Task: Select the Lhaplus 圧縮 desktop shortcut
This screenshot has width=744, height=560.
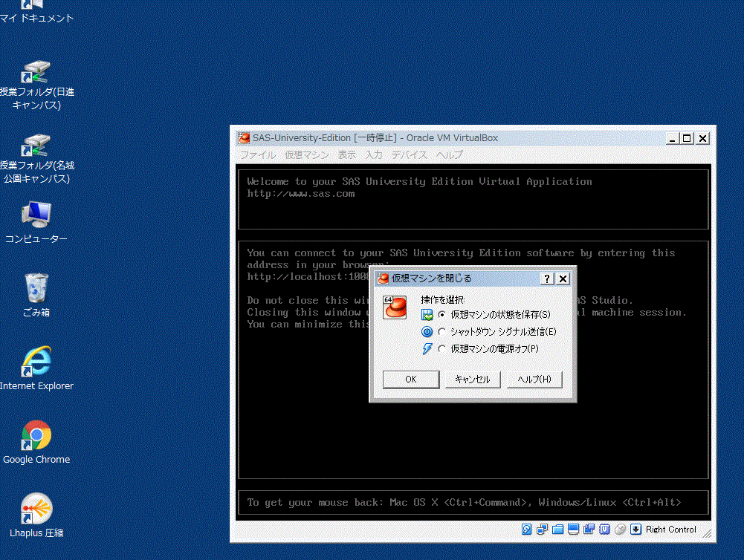Action: tap(36, 515)
